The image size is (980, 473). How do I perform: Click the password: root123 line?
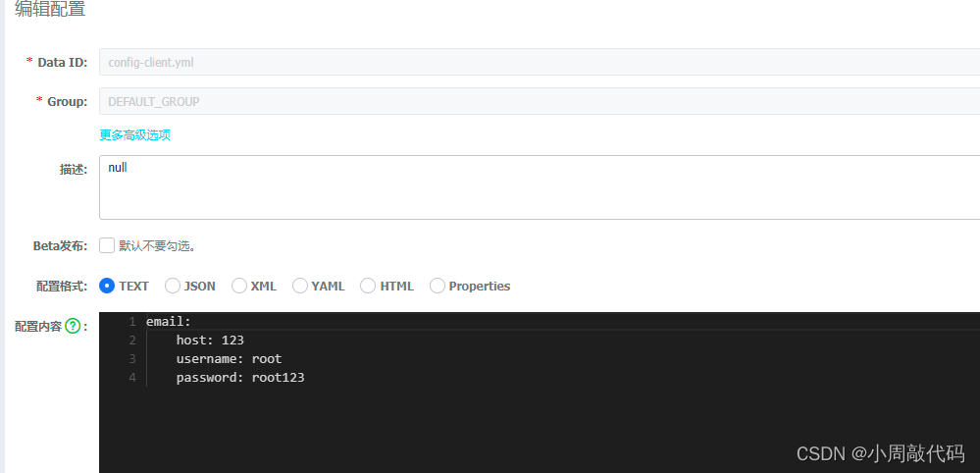click(240, 378)
